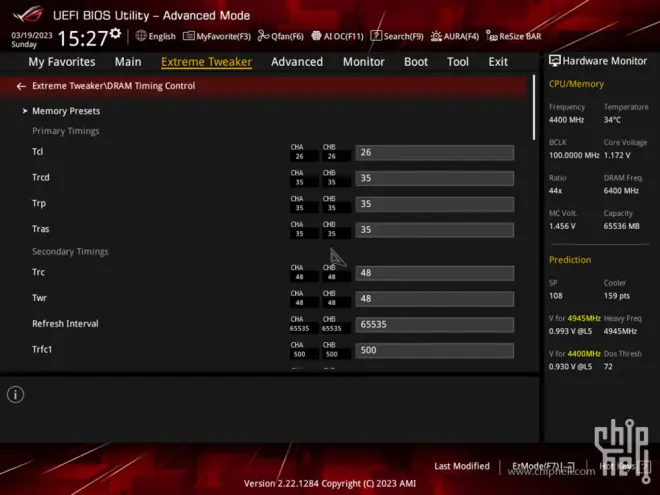Select the Tcl setting label
660x495 pixels.
point(37,152)
